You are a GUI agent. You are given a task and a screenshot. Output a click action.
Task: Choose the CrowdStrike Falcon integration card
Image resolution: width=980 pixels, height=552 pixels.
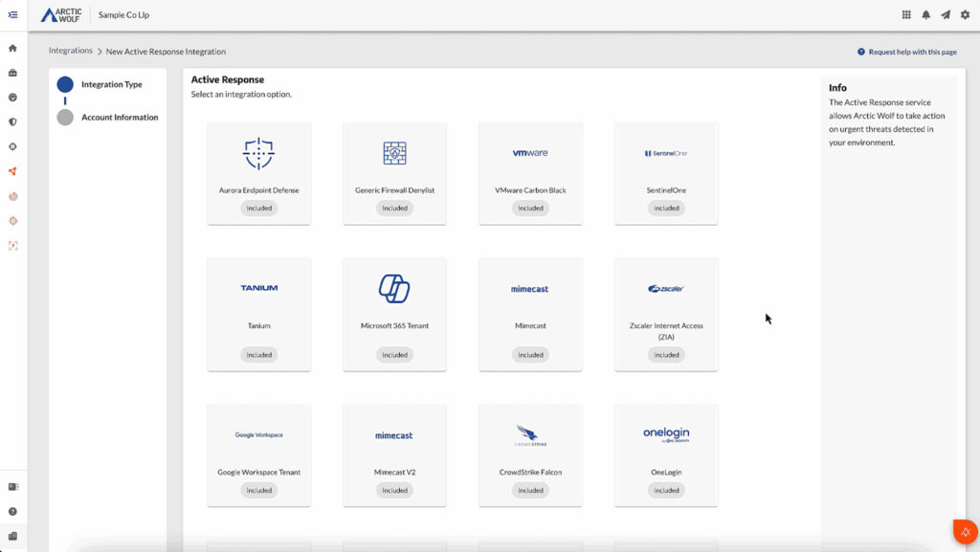pos(530,454)
